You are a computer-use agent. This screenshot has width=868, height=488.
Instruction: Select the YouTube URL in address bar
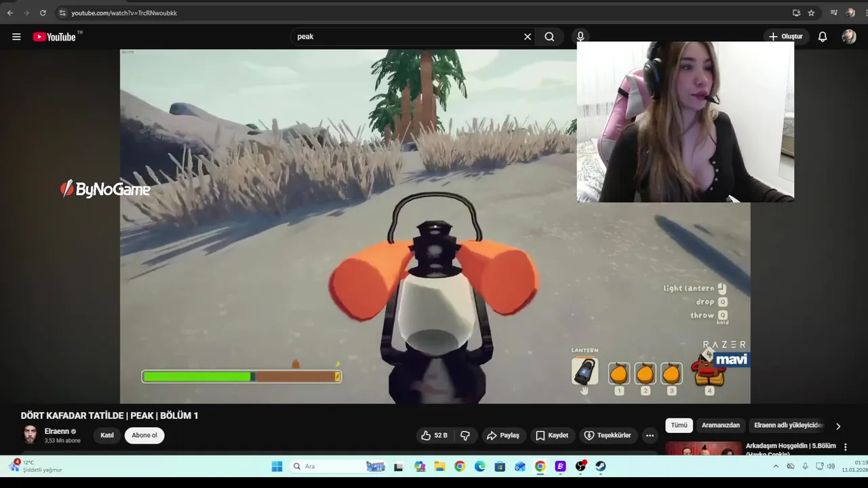(x=124, y=13)
